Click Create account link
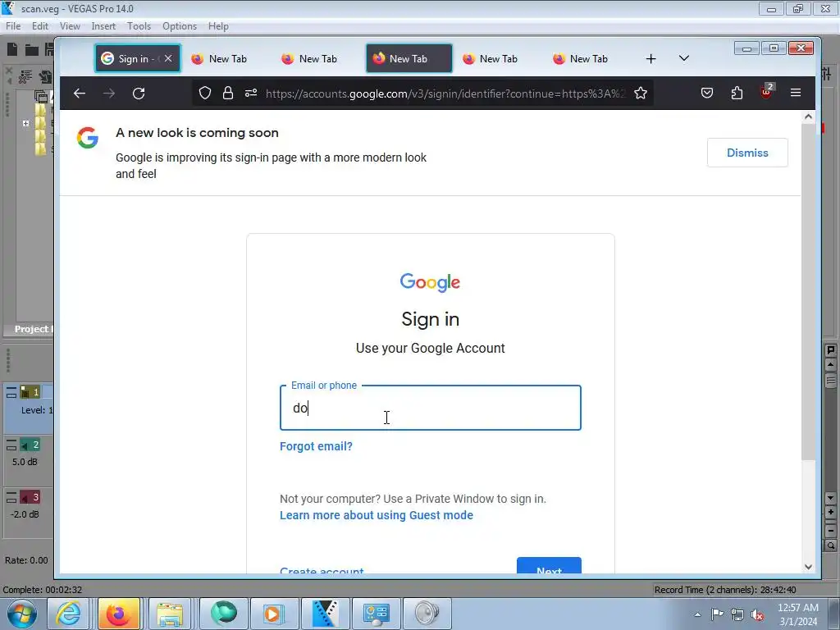 point(322,571)
